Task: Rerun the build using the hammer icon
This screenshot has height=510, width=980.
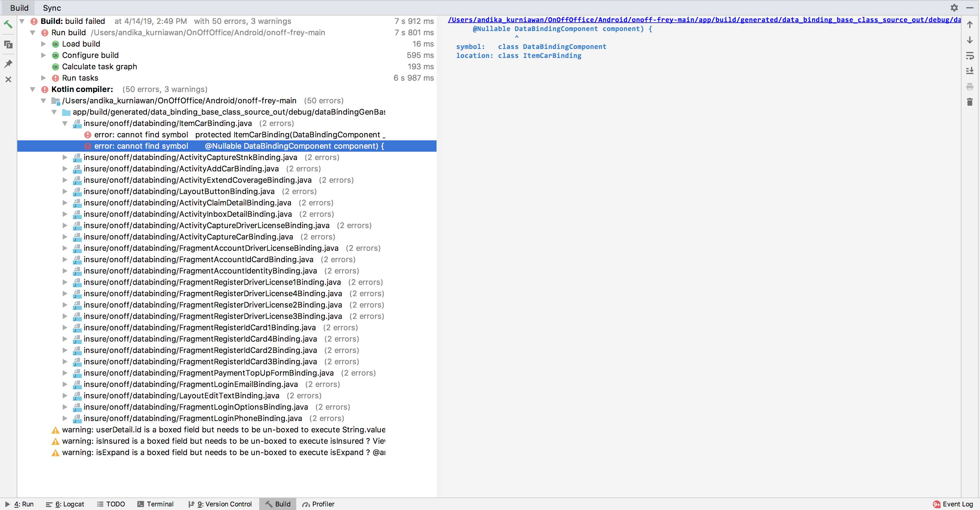Action: 8,24
